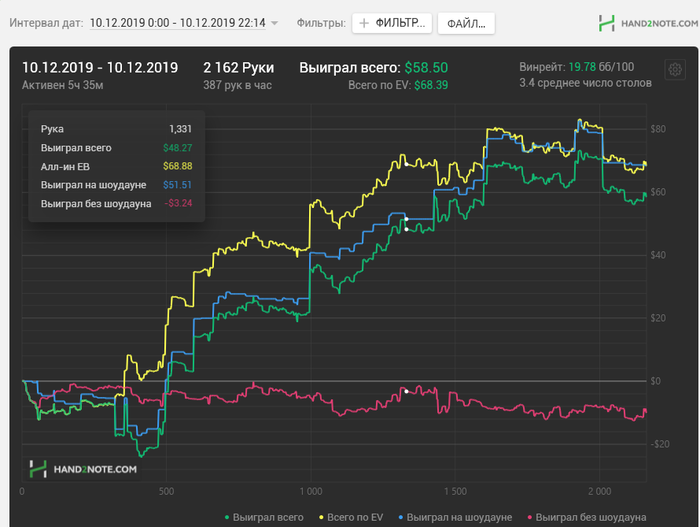Click the 500 x-axis label
The image size is (700, 527).
tap(166, 491)
